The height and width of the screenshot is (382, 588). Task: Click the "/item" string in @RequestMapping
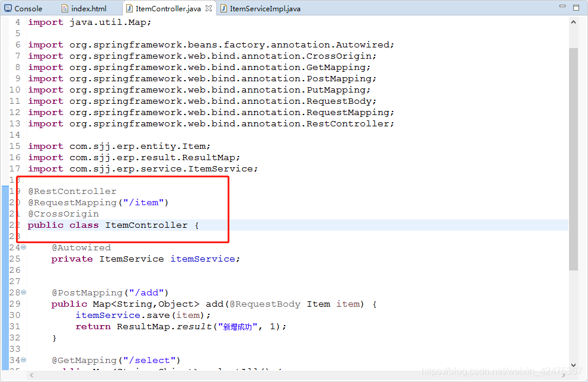[143, 203]
